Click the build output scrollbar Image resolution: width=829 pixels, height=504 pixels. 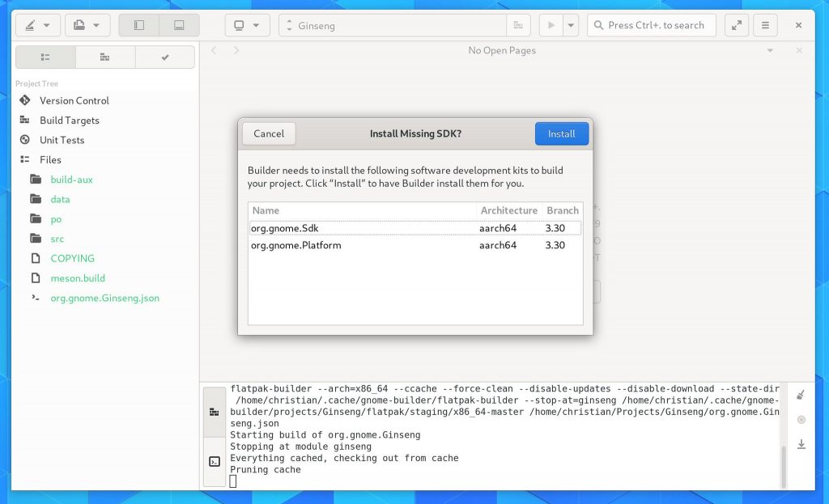[784, 467]
